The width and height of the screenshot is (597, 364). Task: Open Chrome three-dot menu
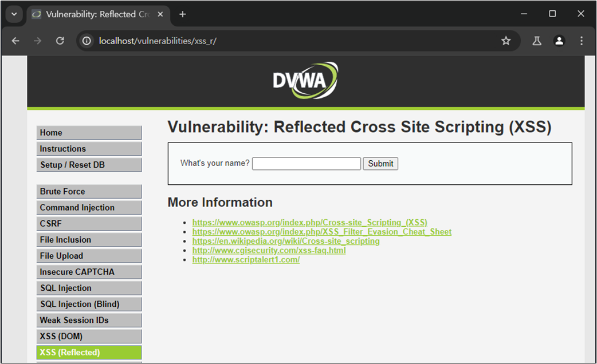582,41
